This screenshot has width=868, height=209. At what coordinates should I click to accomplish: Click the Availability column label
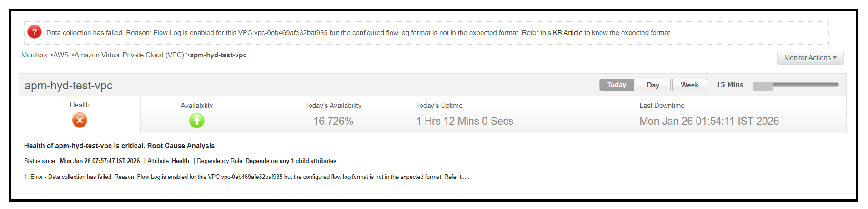196,106
